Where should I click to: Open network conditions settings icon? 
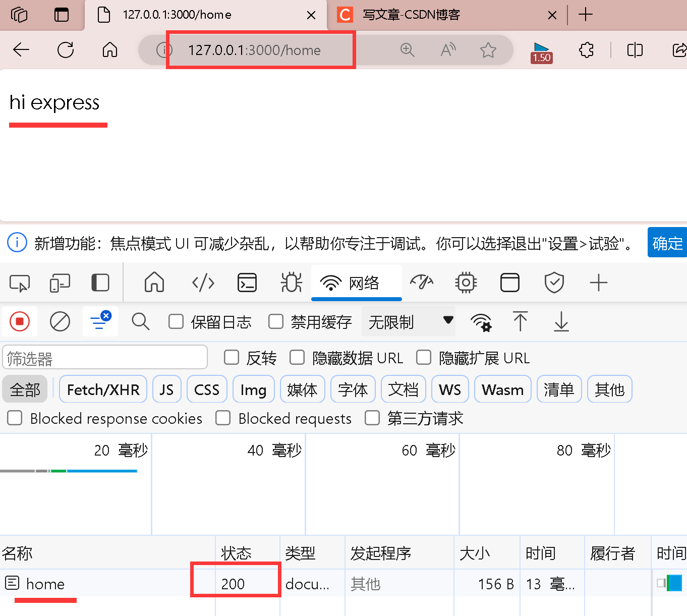(x=481, y=322)
